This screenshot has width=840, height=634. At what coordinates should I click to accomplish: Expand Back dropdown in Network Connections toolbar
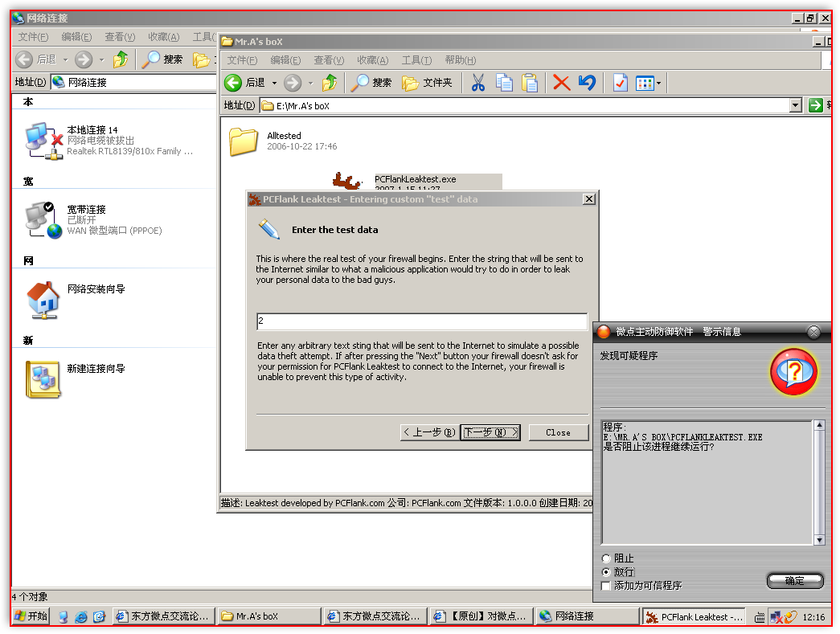66,59
